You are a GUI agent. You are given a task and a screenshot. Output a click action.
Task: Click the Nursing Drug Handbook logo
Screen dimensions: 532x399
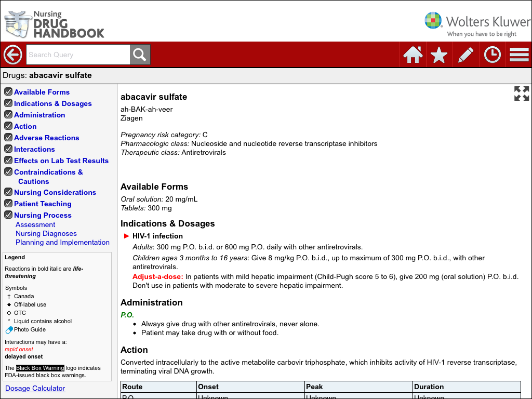pyautogui.click(x=55, y=23)
